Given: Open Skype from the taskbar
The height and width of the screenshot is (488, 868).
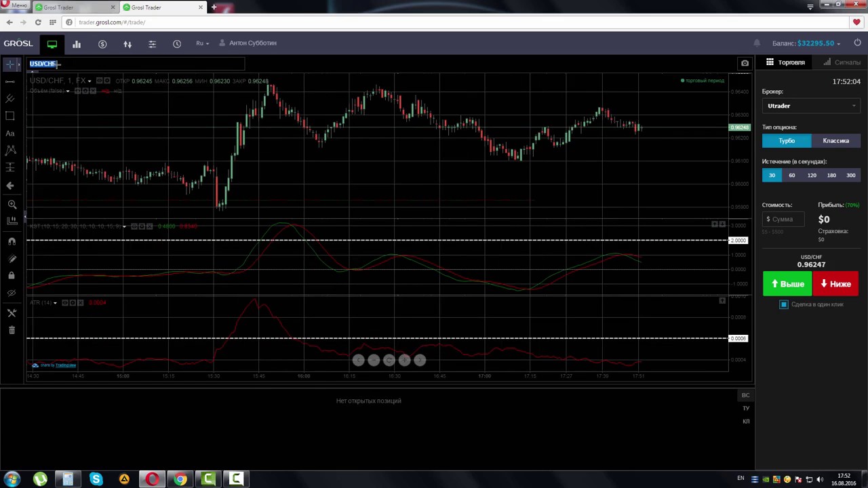Looking at the screenshot, I should (96, 479).
